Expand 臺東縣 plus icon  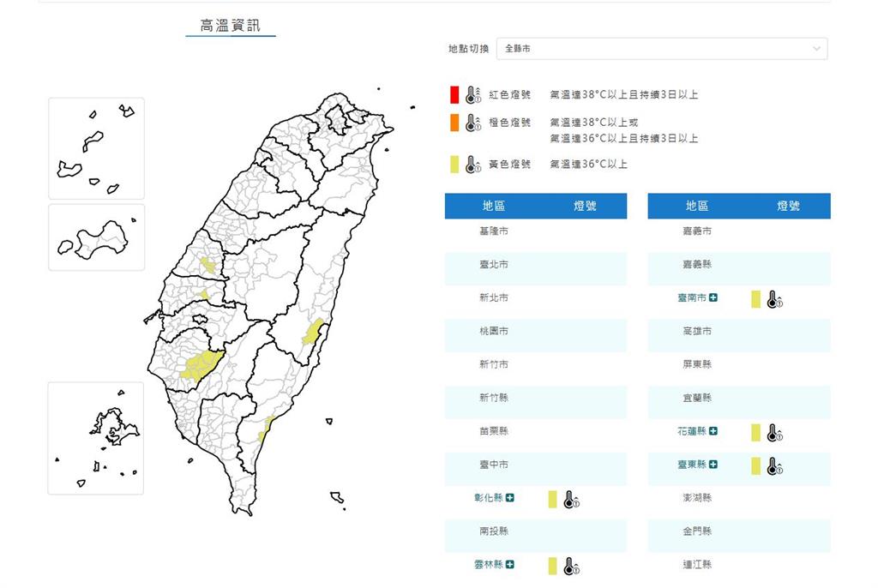[713, 465]
